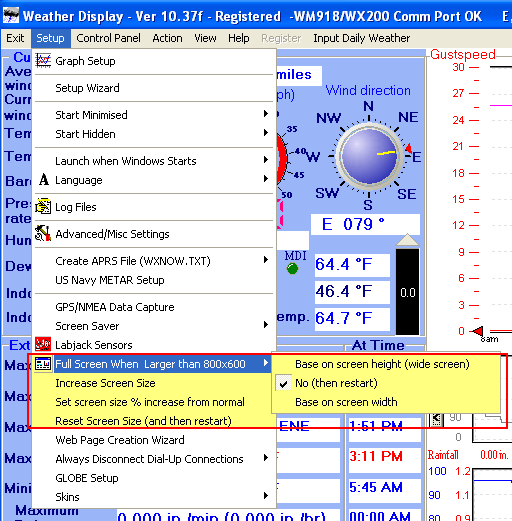Click the Language letter A icon
This screenshot has width=512, height=521.
tap(44, 180)
